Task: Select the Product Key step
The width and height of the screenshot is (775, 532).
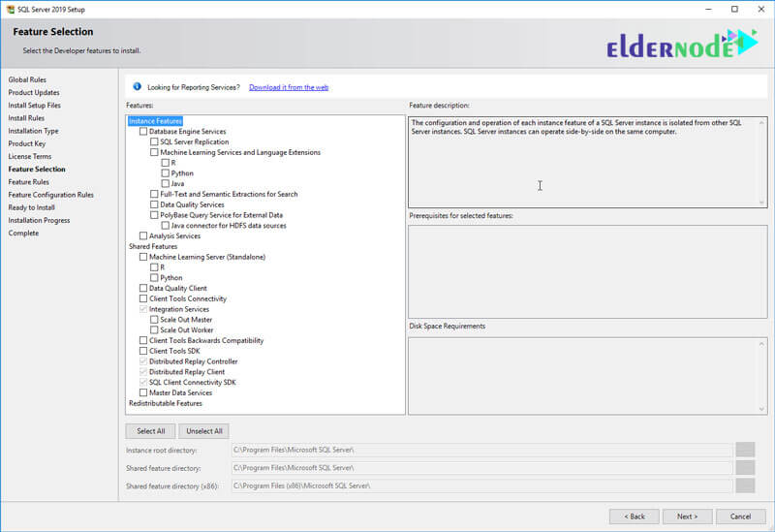Action: pyautogui.click(x=27, y=143)
